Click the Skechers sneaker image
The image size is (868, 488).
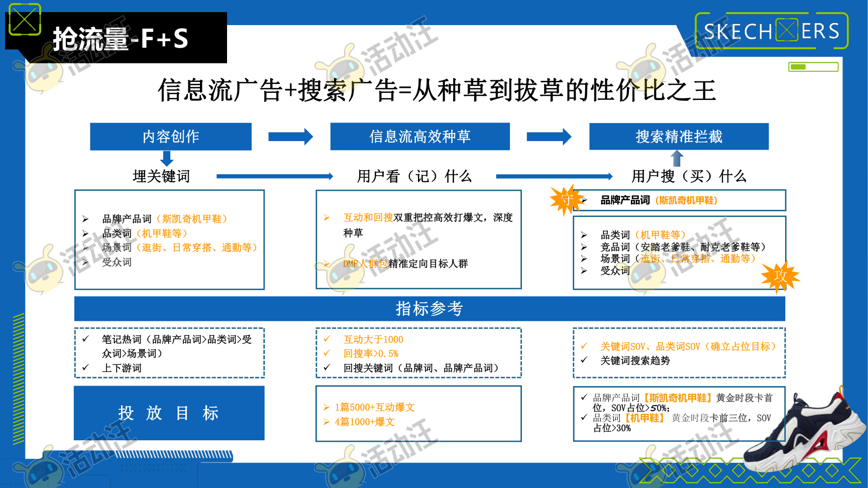coord(805,430)
